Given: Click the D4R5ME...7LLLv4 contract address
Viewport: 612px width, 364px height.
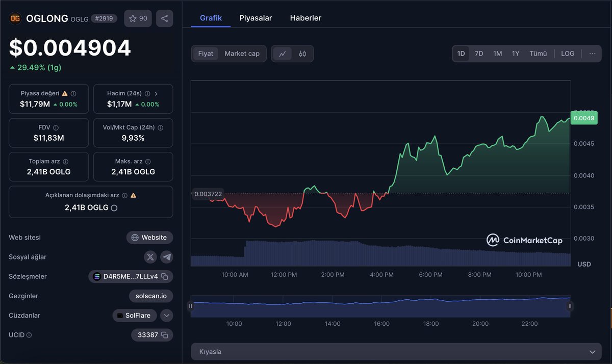Looking at the screenshot, I should [131, 277].
